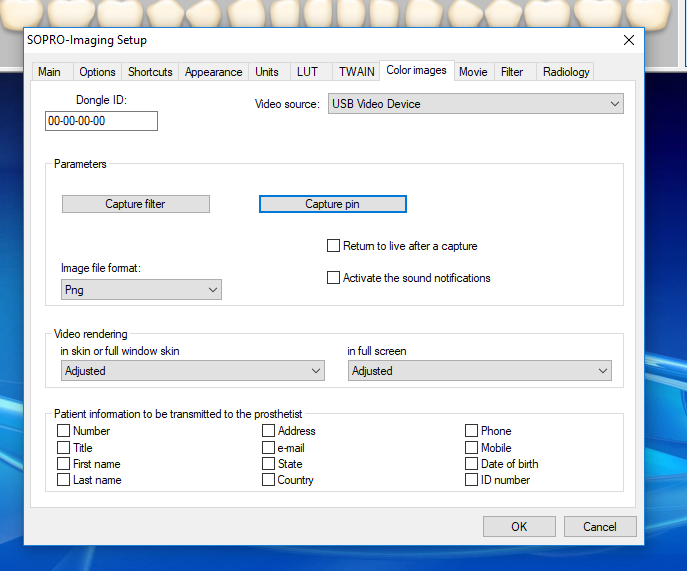The width and height of the screenshot is (687, 571).
Task: Enable Activate the sound notifications
Action: pyautogui.click(x=333, y=278)
